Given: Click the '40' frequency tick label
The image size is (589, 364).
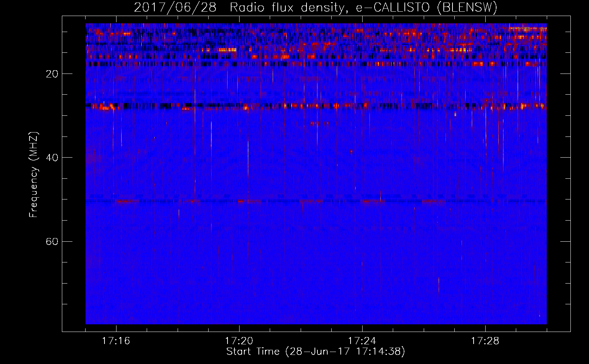Looking at the screenshot, I should point(52,158).
